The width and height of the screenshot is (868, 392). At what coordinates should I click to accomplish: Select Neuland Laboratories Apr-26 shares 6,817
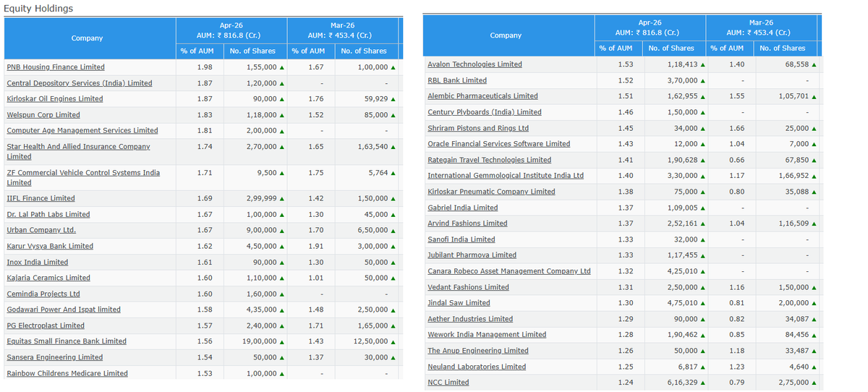(688, 367)
